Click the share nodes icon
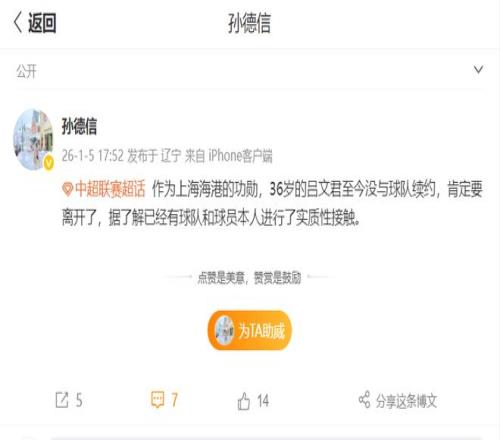This screenshot has height=440, width=500. pos(364,399)
